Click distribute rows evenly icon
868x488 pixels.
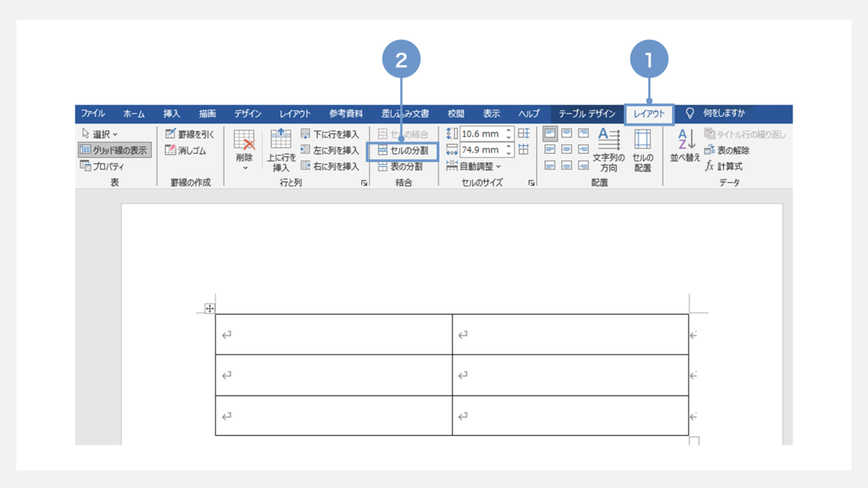pyautogui.click(x=524, y=134)
